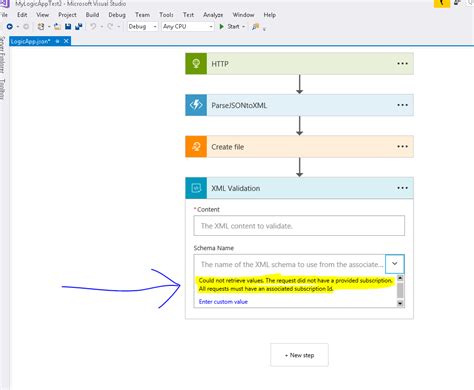Viewport: 474px width, 390px height.
Task: Open the Analyze menu
Action: pos(213,15)
